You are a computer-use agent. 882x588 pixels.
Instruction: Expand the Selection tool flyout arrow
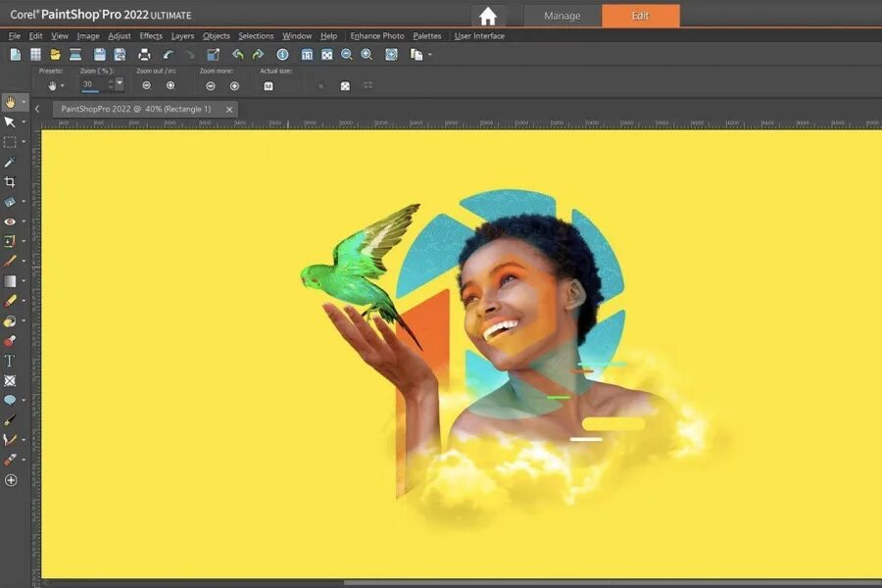[x=24, y=142]
